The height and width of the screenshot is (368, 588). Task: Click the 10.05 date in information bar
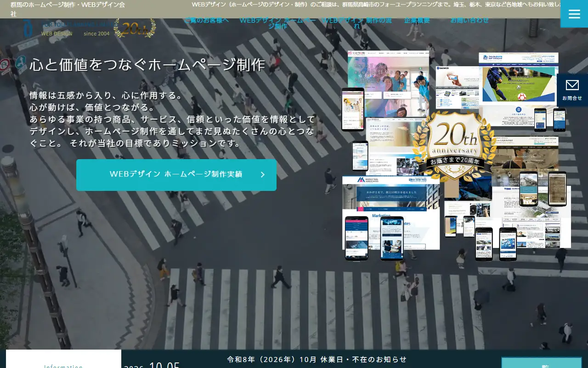[164, 365]
